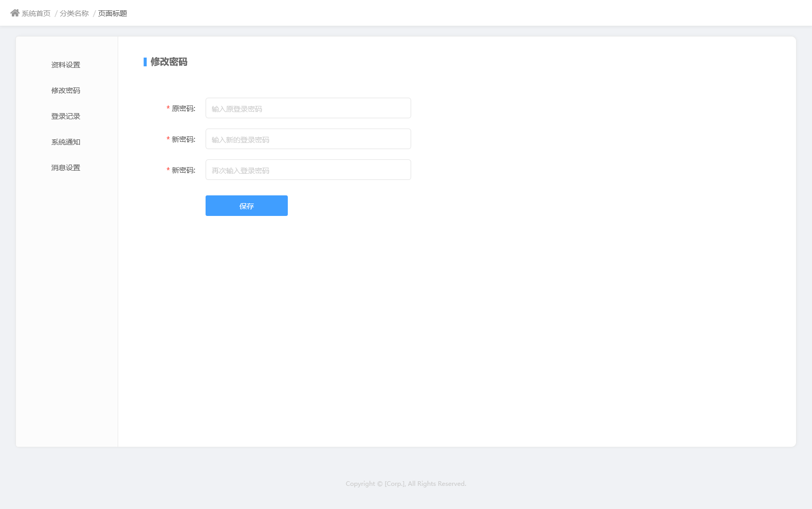Click the Copyright footer text

tap(406, 484)
